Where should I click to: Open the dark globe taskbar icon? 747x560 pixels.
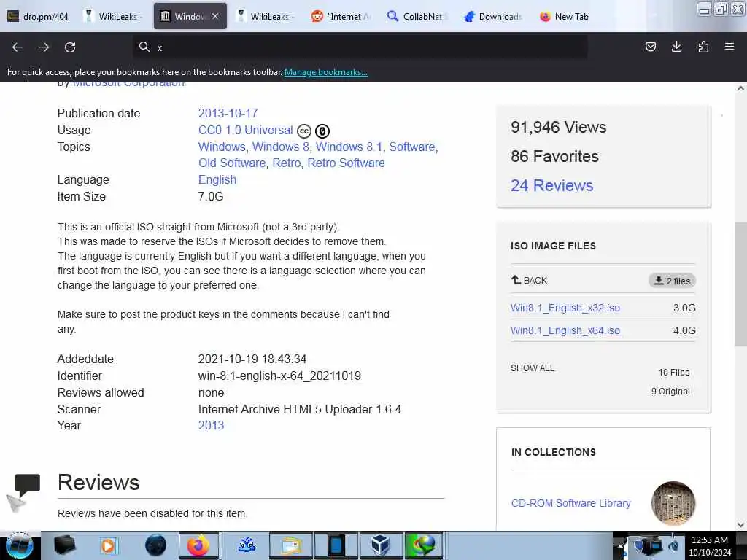pos(155,545)
